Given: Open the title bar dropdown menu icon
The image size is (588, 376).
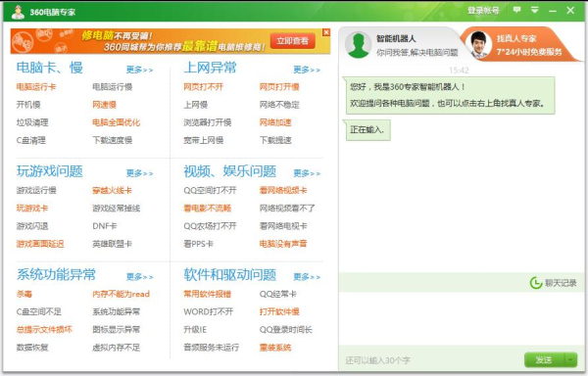Looking at the screenshot, I should (535, 10).
